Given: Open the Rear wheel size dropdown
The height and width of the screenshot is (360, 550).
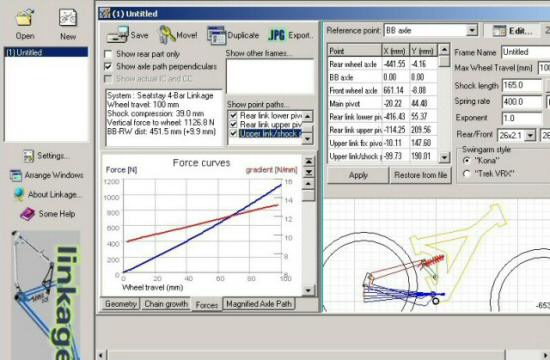Looking at the screenshot, I should click(x=530, y=135).
